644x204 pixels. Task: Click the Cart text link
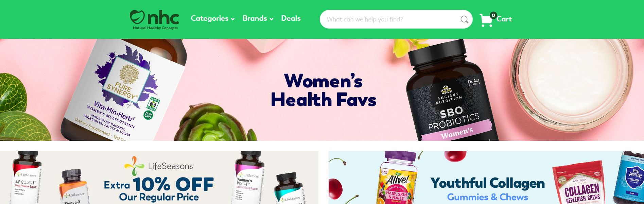(504, 19)
